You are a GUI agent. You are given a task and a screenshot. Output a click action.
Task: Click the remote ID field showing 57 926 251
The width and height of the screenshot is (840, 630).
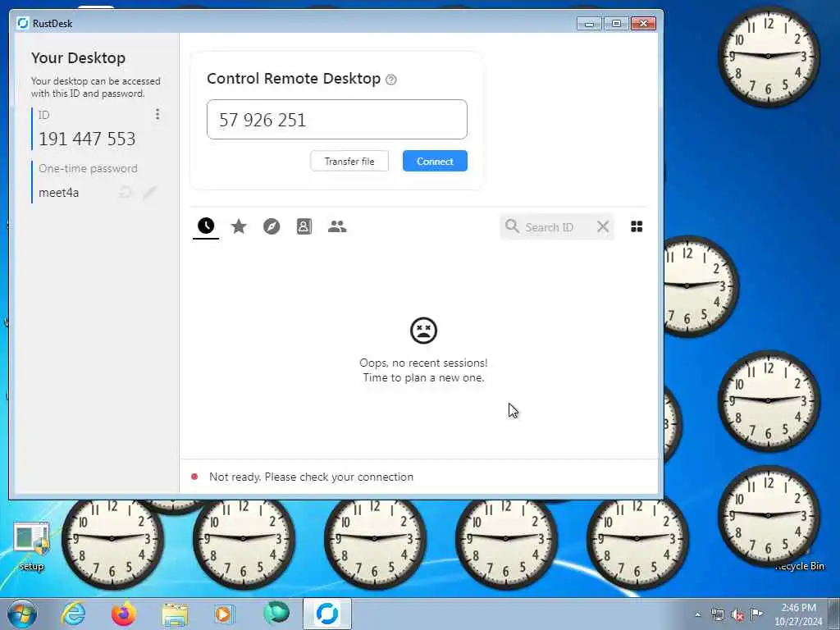337,120
